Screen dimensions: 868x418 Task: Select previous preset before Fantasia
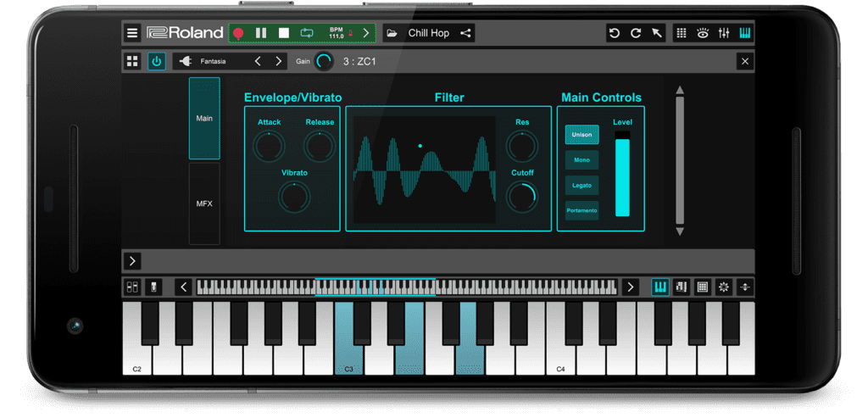coord(259,61)
